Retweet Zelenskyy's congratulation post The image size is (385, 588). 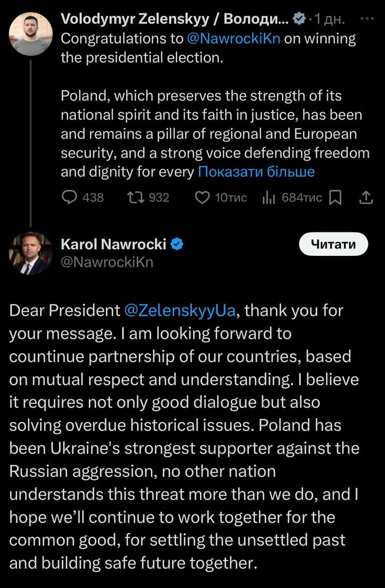point(135,198)
